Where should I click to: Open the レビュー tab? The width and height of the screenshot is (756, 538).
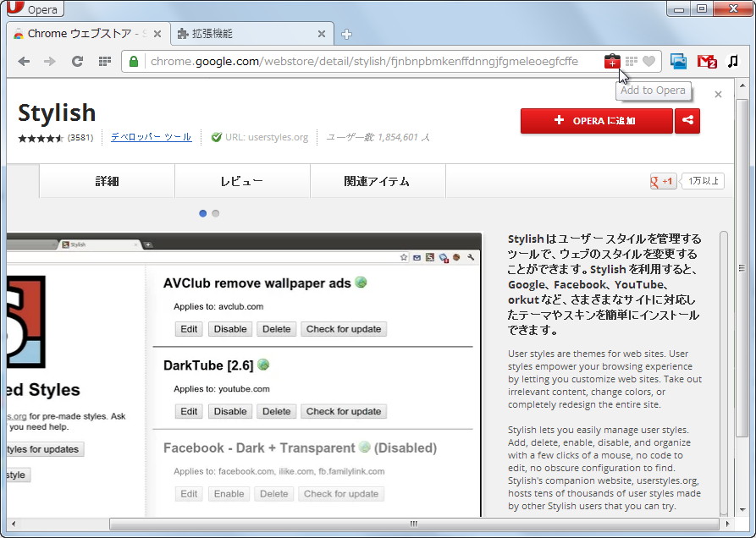(242, 180)
